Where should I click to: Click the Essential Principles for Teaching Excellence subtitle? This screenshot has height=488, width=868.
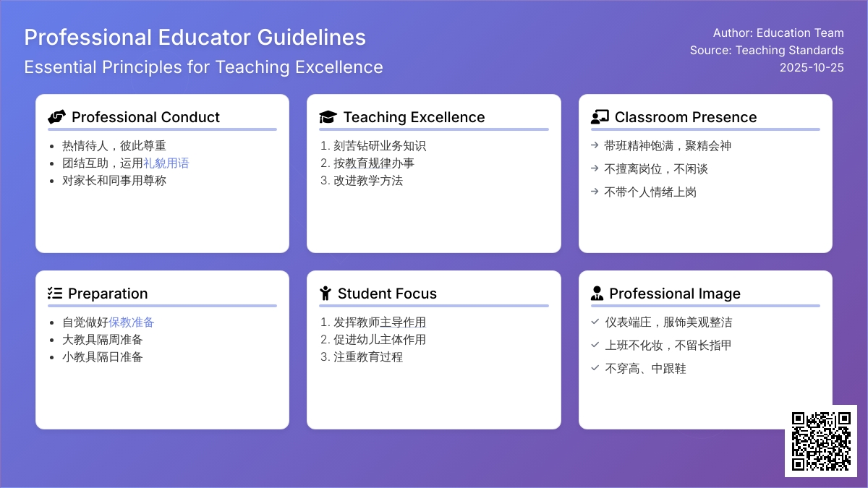(x=203, y=67)
